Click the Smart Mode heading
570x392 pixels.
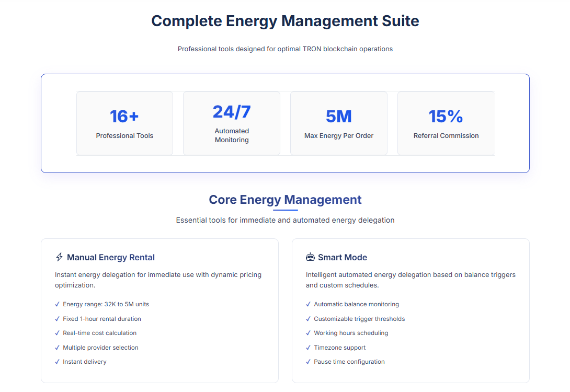[342, 257]
